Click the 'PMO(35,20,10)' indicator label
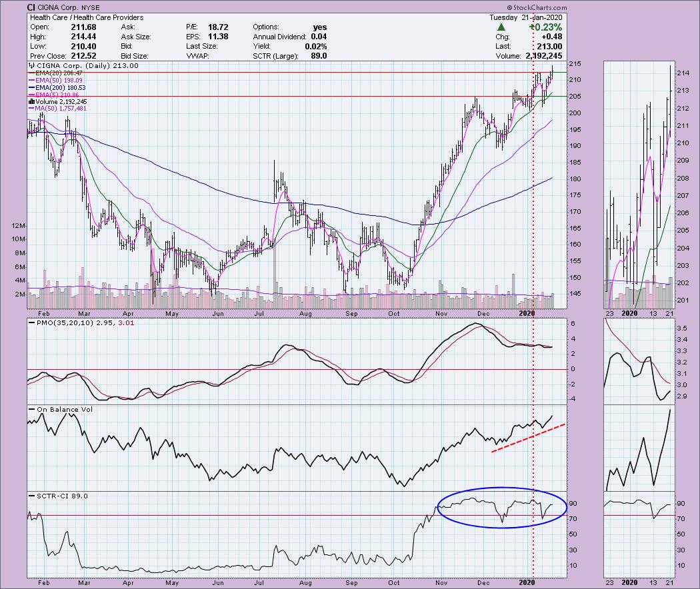Image resolution: width=700 pixels, height=589 pixels. point(65,322)
